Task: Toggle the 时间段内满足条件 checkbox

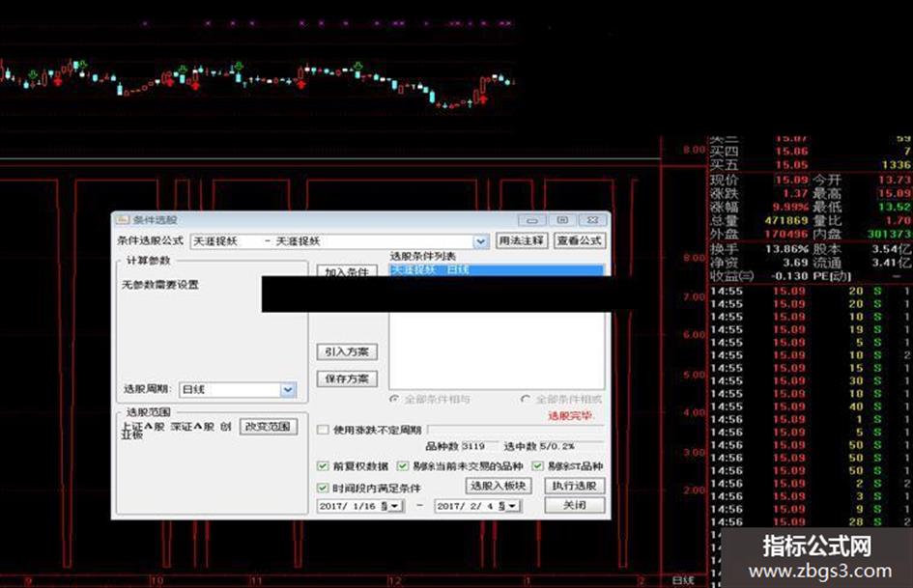Action: [x=323, y=488]
